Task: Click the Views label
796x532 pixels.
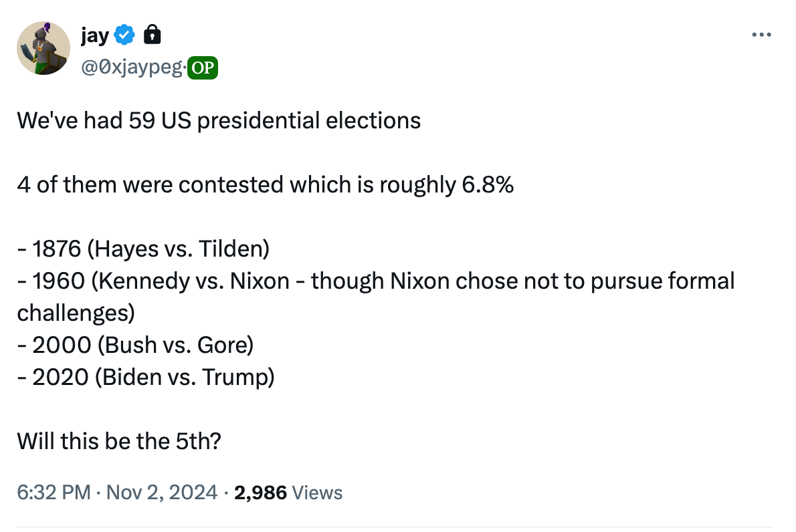Action: click(x=317, y=493)
